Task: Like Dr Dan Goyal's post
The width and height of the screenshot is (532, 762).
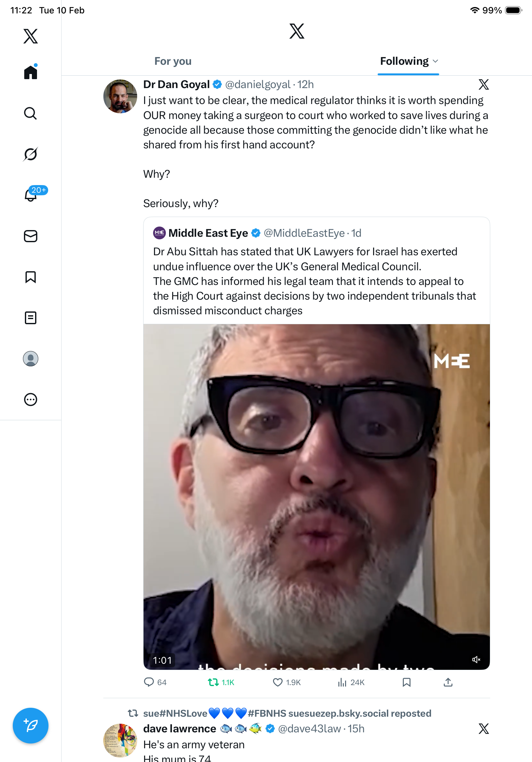Action: coord(277,682)
